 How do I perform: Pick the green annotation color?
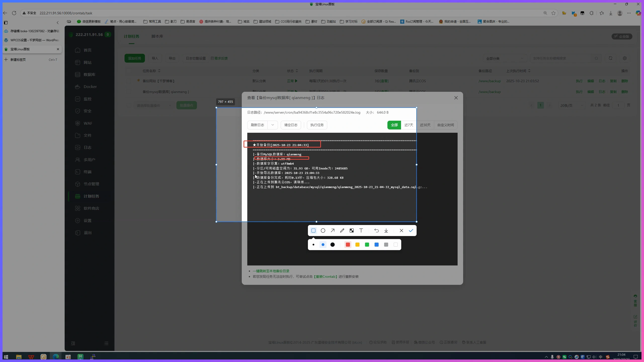[367, 245]
